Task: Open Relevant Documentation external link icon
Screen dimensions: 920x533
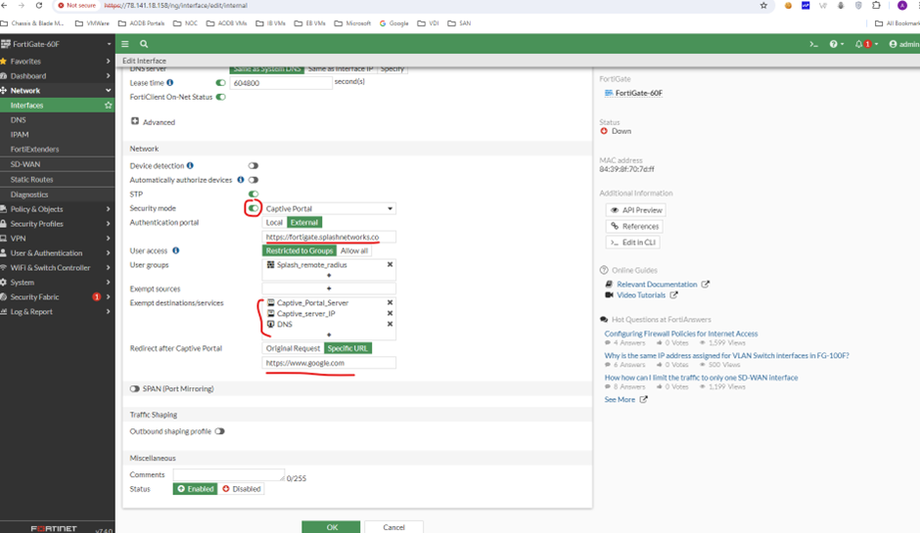Action: (705, 284)
